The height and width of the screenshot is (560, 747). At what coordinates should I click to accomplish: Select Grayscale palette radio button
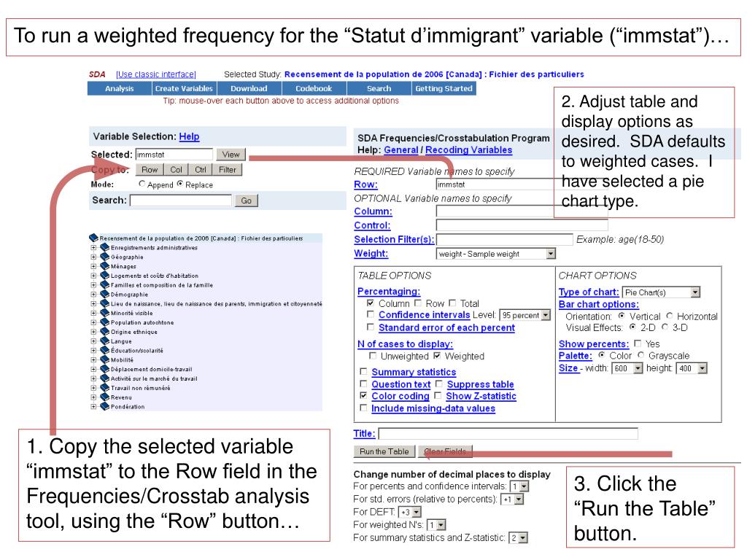click(x=641, y=355)
